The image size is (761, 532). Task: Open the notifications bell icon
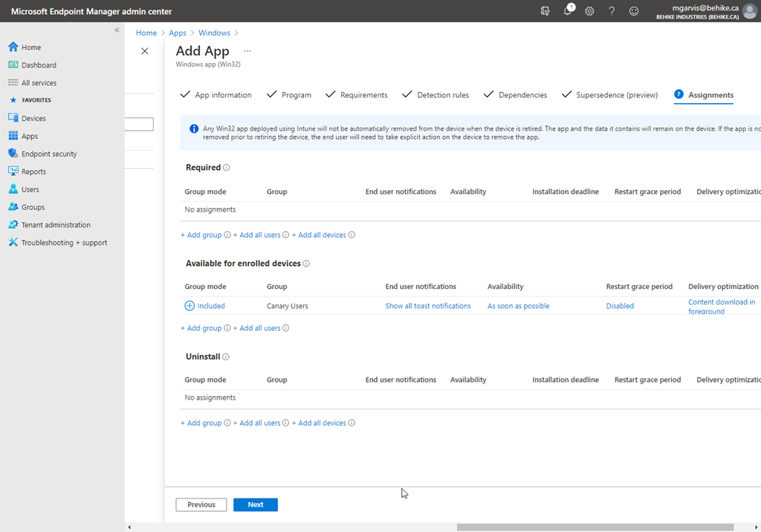[568, 11]
